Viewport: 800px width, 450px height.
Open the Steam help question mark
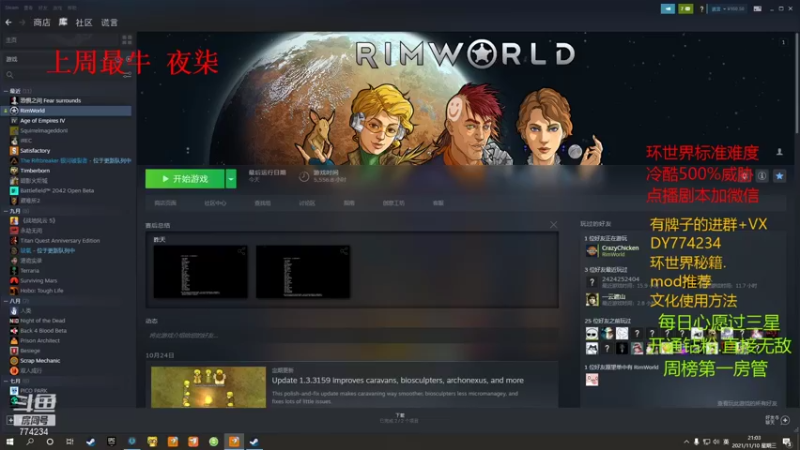tap(702, 9)
